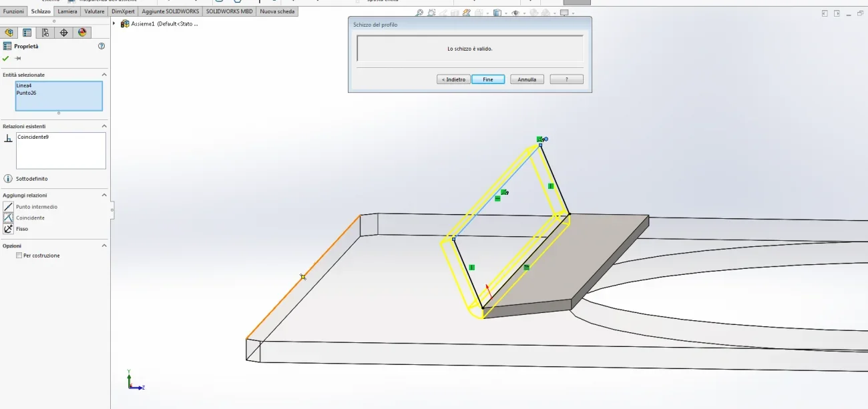The width and height of the screenshot is (868, 409).
Task: Open the ConfigurationManager tab icon
Action: 45,32
